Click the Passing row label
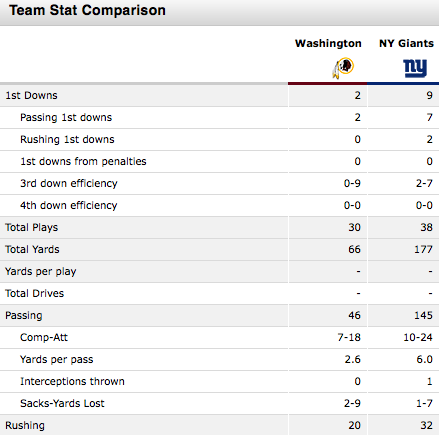This screenshot has width=439, height=435. 24,316
